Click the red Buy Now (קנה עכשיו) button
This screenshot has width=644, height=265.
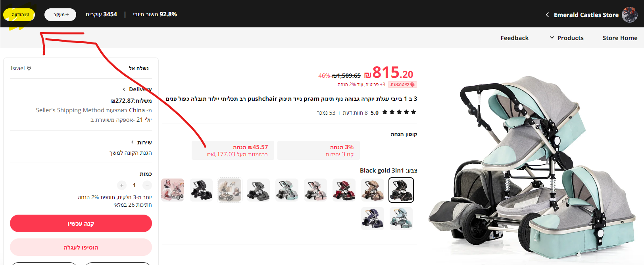(81, 223)
